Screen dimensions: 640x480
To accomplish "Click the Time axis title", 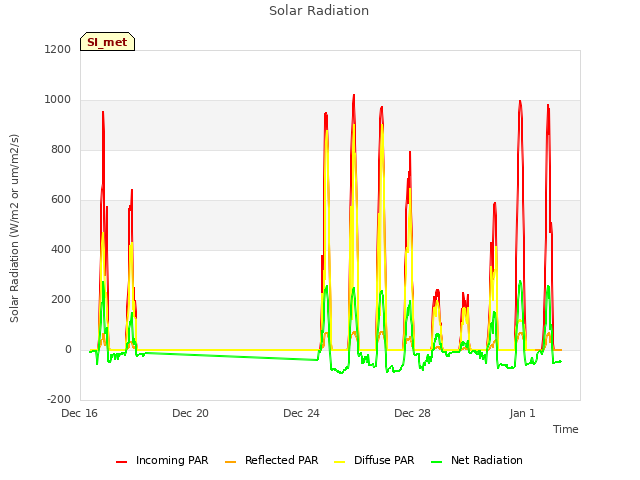I will 566,429.
